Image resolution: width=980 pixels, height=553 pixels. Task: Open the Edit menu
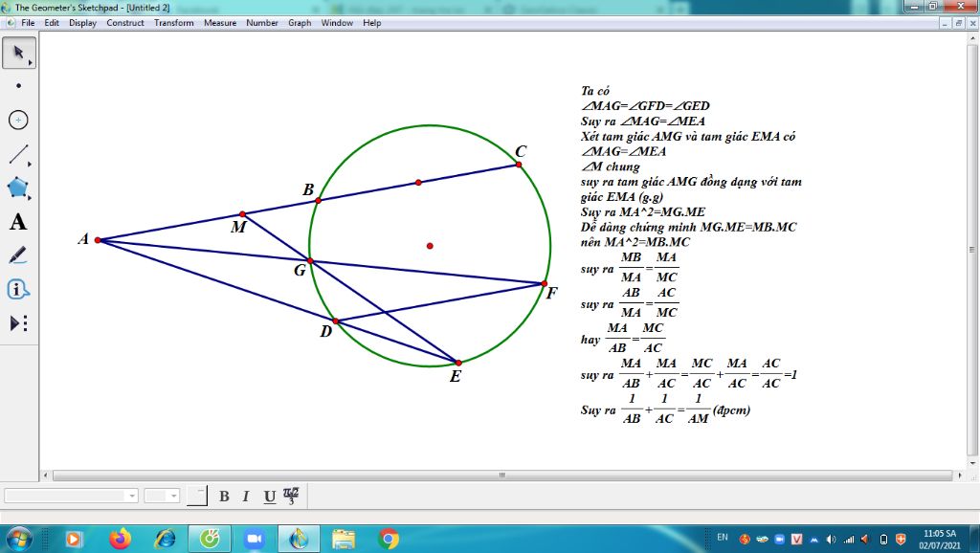click(x=52, y=23)
